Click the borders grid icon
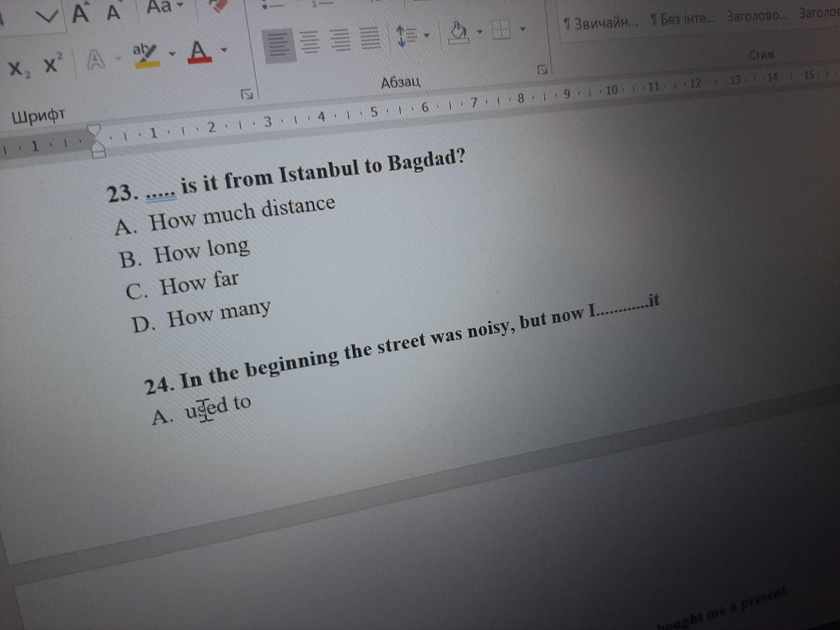The height and width of the screenshot is (630, 840). click(x=501, y=29)
